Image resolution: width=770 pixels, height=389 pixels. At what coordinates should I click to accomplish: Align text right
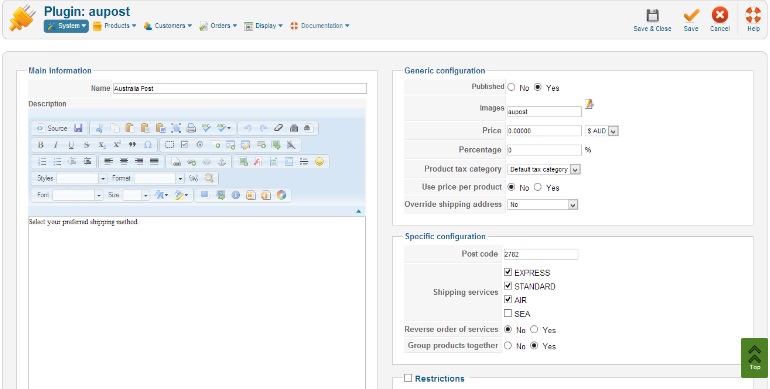coord(139,162)
